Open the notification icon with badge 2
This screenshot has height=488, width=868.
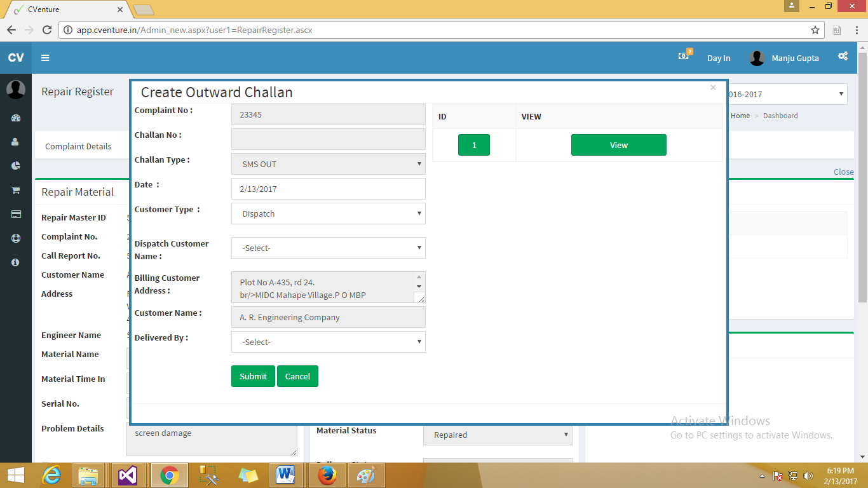pyautogui.click(x=684, y=55)
